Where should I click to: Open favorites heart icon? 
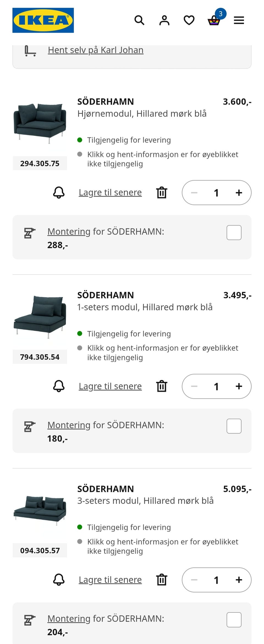[x=189, y=20]
